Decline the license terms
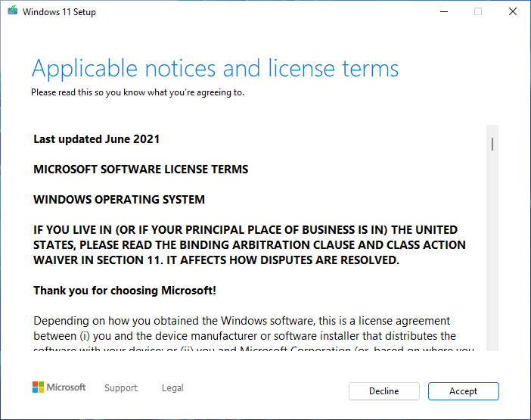531x420 pixels. (383, 391)
